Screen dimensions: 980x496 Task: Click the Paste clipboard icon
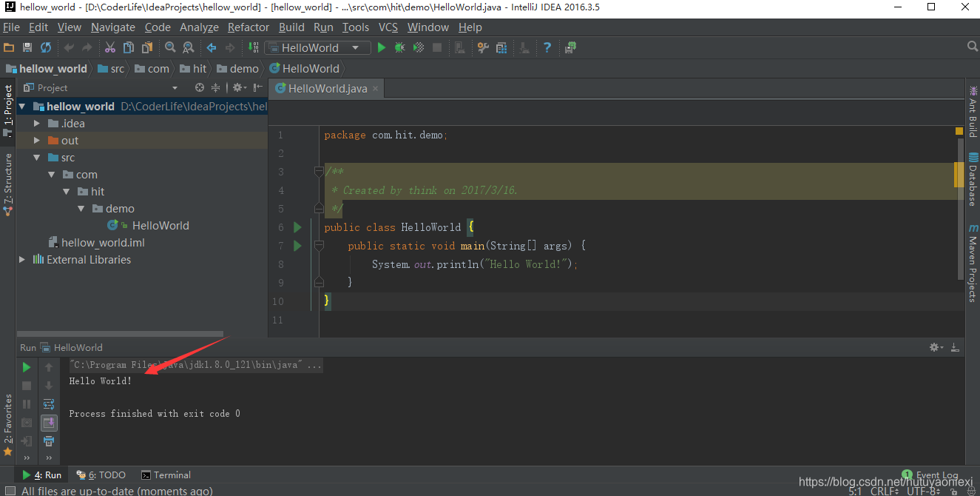tap(147, 47)
